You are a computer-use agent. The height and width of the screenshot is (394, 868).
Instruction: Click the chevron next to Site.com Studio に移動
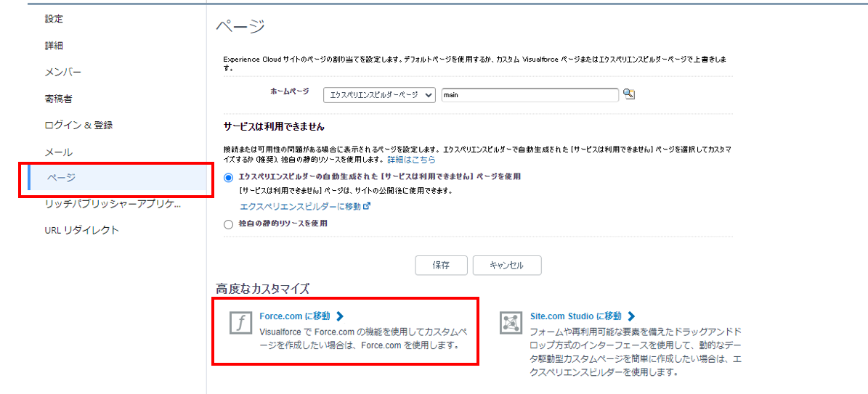click(x=631, y=316)
